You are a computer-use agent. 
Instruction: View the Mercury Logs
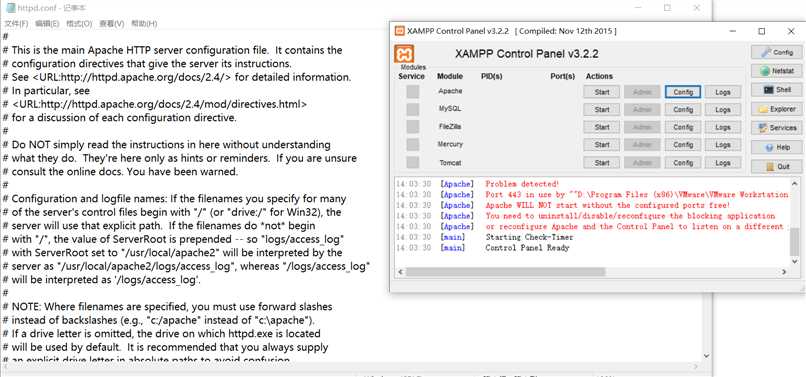(x=723, y=145)
